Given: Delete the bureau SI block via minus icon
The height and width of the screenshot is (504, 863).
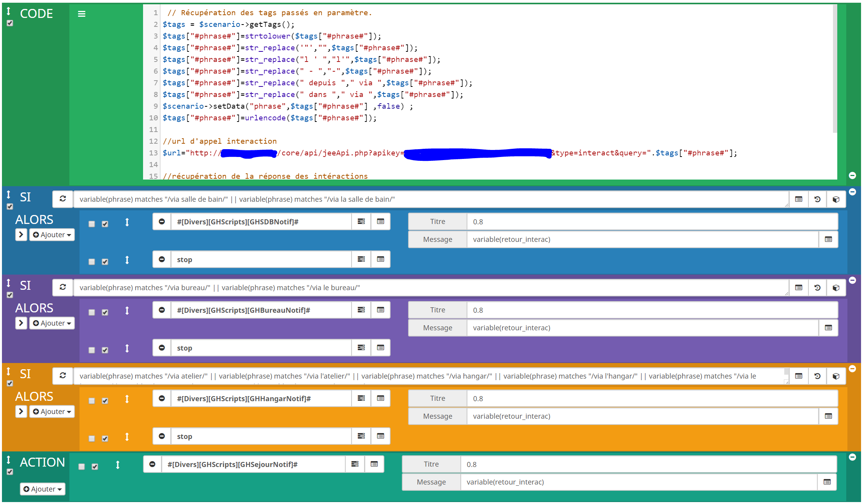Looking at the screenshot, I should [x=852, y=280].
